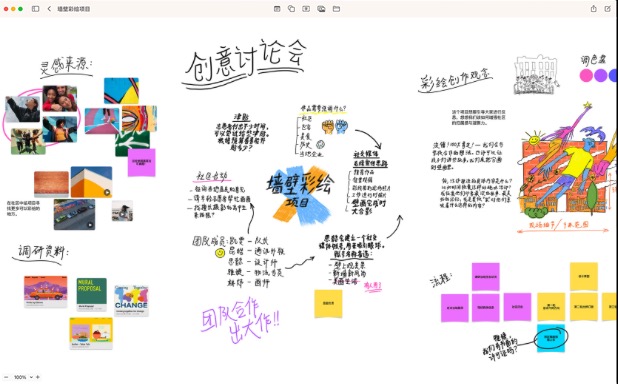Select the colorful flying figure mural illustration
The width and height of the screenshot is (618, 384).
pos(566,160)
